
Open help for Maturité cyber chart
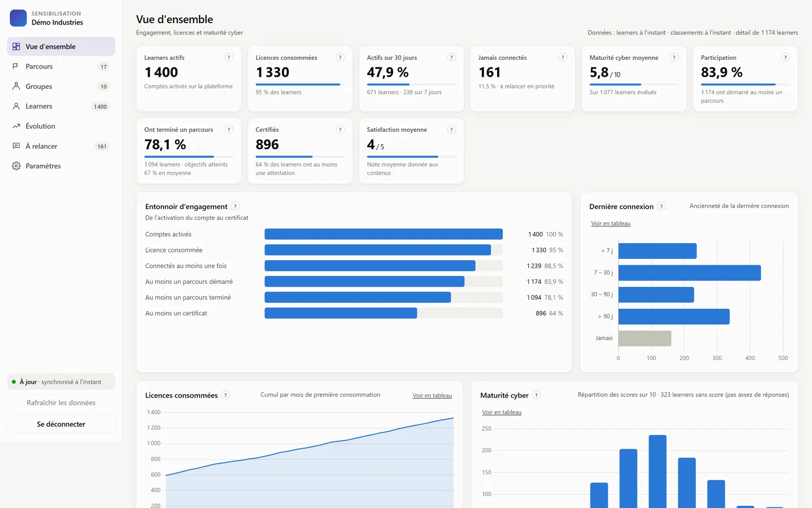pyautogui.click(x=536, y=395)
